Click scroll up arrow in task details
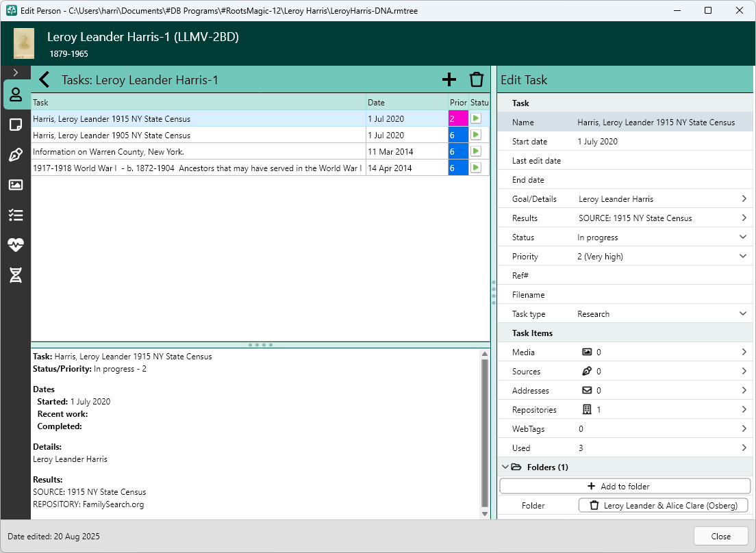 (x=485, y=354)
